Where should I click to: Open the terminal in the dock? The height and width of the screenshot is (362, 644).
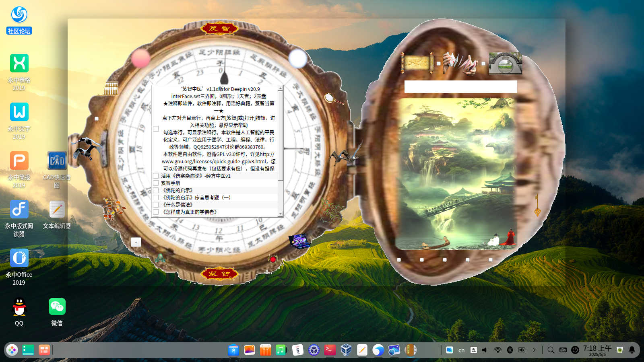330,350
